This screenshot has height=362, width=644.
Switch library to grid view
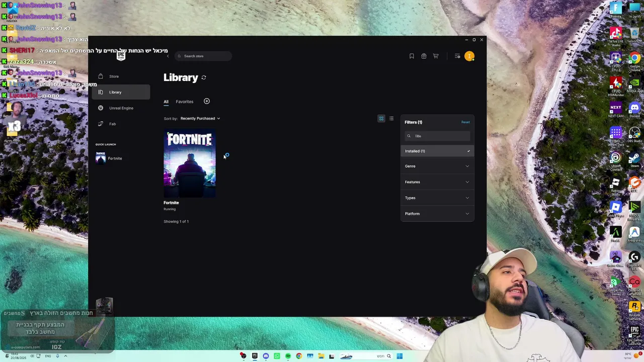(x=381, y=119)
